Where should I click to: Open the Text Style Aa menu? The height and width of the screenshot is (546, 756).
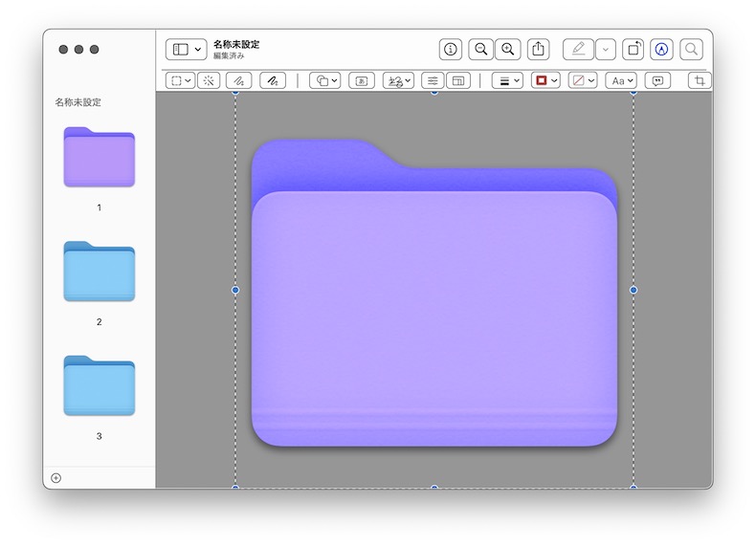(x=621, y=81)
